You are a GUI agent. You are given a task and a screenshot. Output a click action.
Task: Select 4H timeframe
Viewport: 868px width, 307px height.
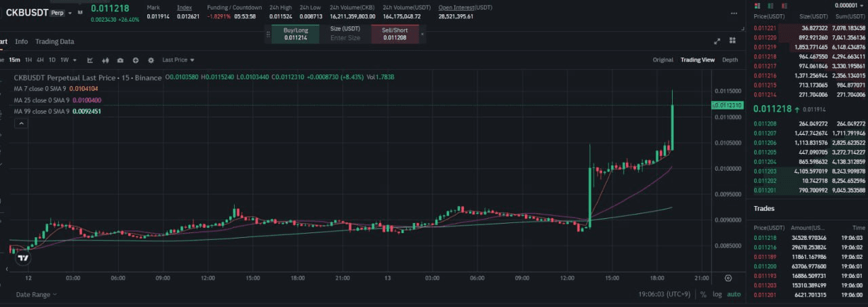point(40,60)
